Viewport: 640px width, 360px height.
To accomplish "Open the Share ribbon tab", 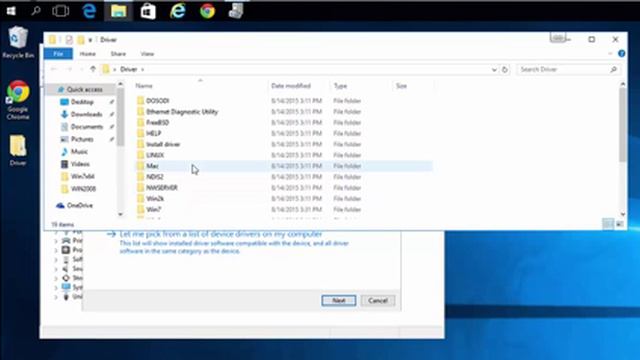I will 118,54.
